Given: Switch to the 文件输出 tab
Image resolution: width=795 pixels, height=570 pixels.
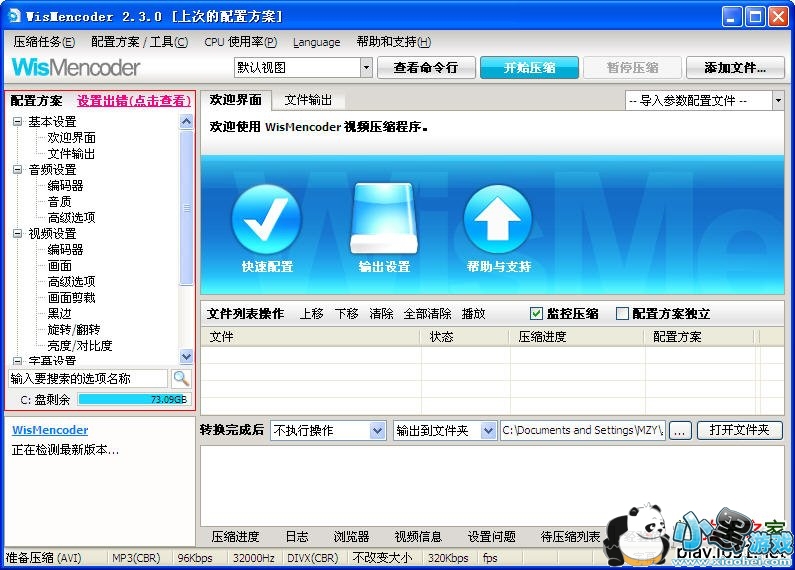Looking at the screenshot, I should [308, 100].
